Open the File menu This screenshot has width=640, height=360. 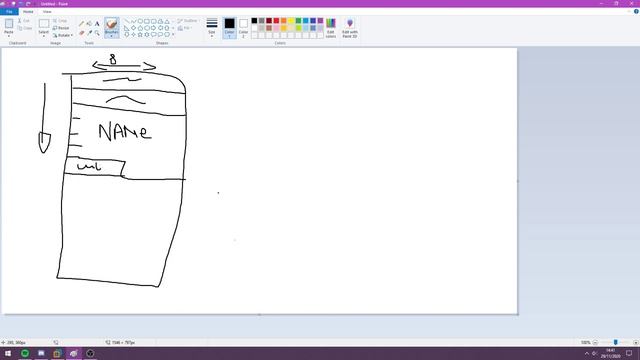click(9, 11)
